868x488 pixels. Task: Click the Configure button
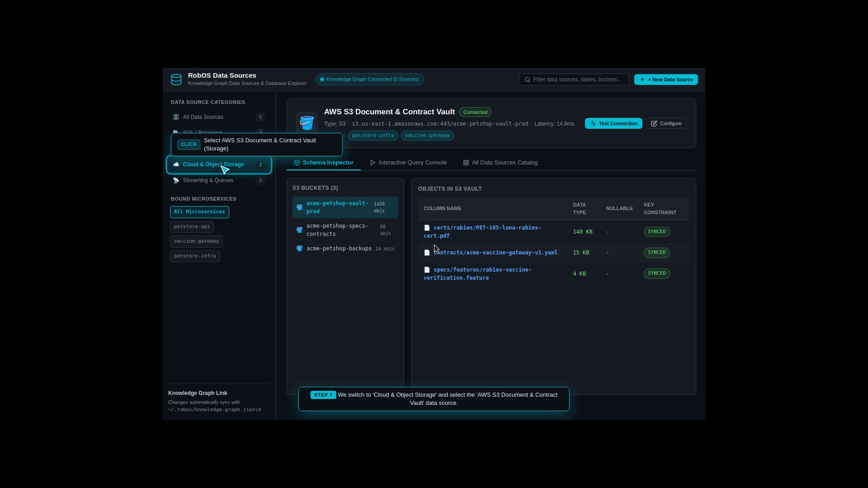click(x=666, y=123)
